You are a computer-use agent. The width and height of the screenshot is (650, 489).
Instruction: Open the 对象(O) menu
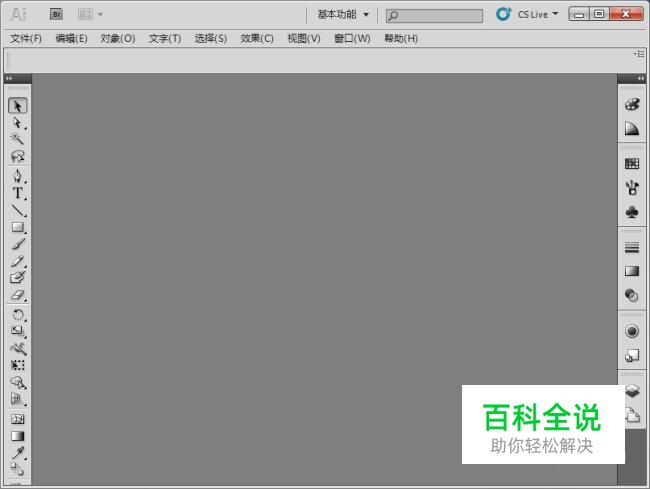(118, 39)
